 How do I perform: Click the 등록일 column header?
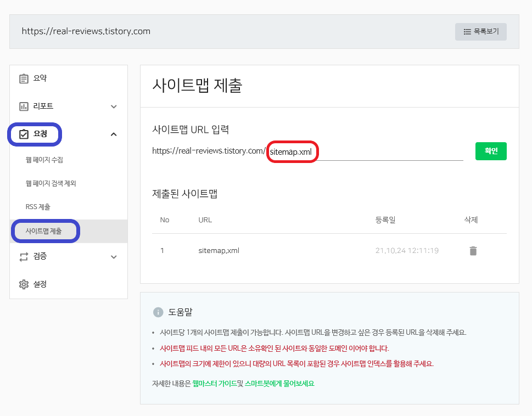[x=385, y=220]
